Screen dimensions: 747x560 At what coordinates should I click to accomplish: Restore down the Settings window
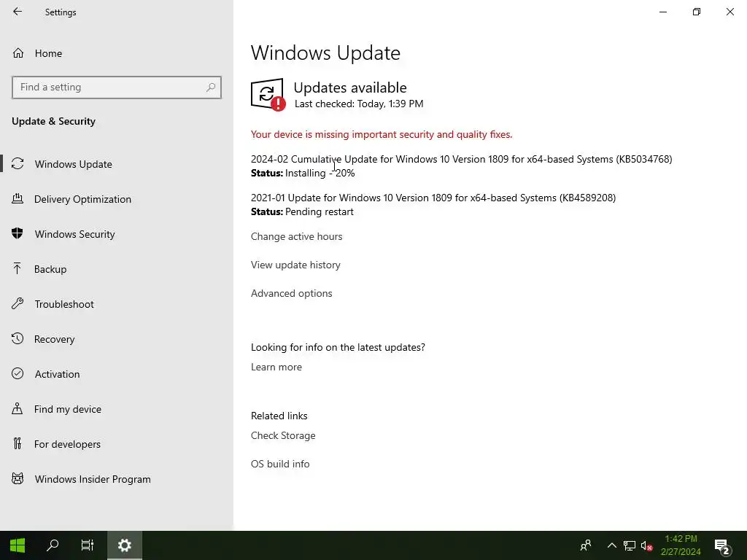[697, 12]
